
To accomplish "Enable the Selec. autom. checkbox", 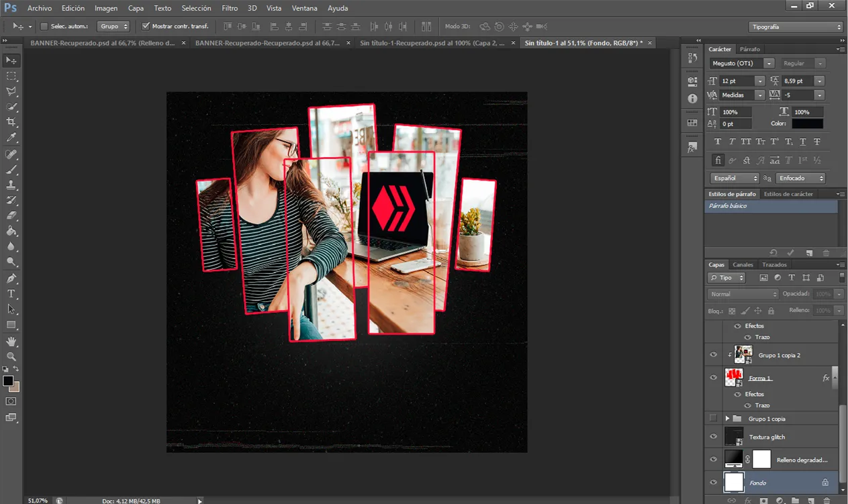I will pos(44,26).
